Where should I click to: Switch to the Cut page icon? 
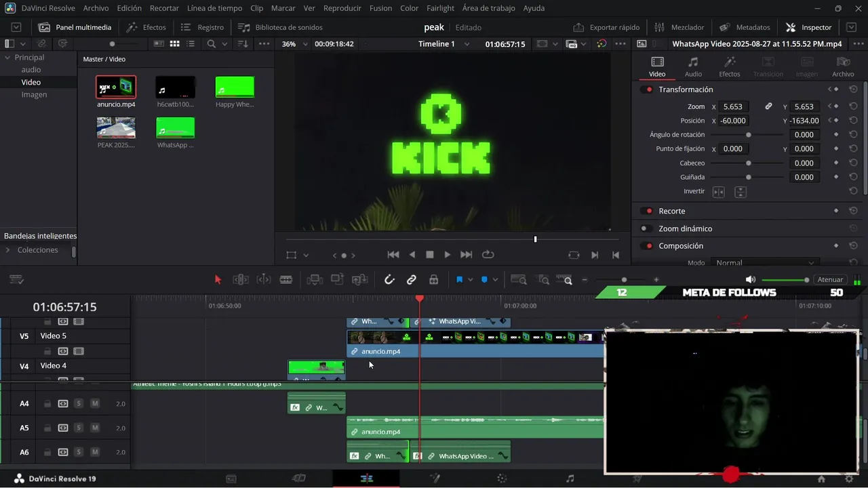click(x=298, y=479)
